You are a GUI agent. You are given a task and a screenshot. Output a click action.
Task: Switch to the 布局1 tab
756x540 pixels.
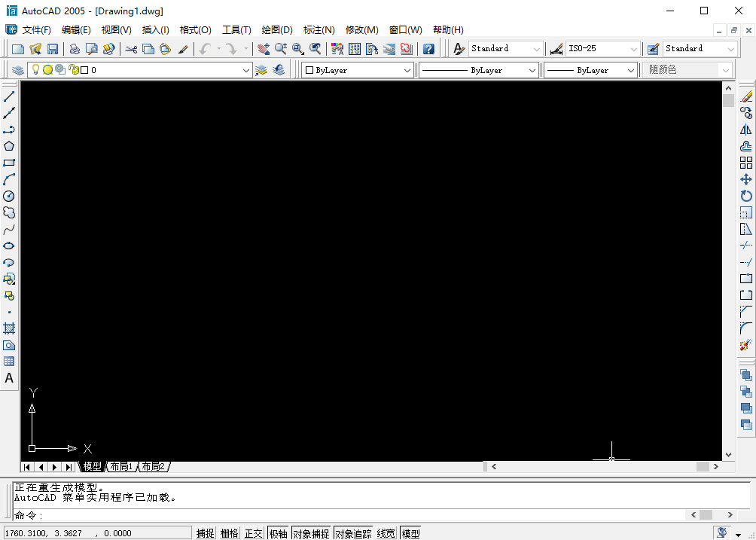tap(120, 466)
